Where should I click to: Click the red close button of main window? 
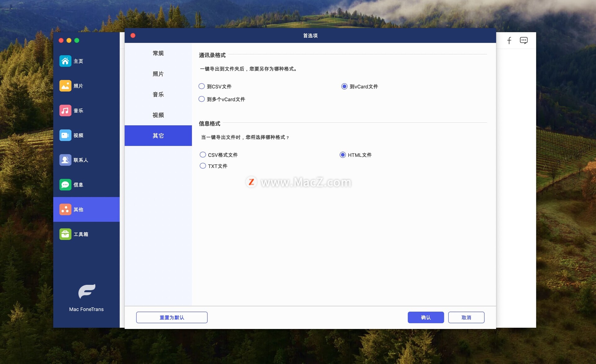[x=61, y=40]
